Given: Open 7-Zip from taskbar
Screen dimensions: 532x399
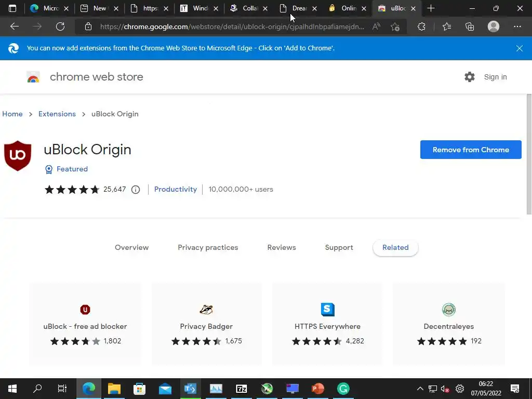Looking at the screenshot, I should (x=241, y=389).
